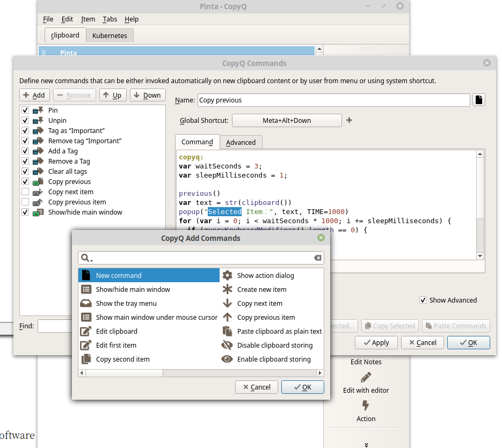Select Remove tag “Important” command
502x448 pixels.
pyautogui.click(x=92, y=141)
